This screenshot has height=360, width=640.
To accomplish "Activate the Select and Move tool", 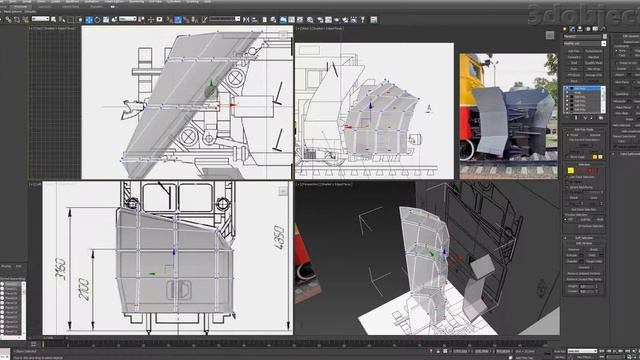I will click(89, 20).
